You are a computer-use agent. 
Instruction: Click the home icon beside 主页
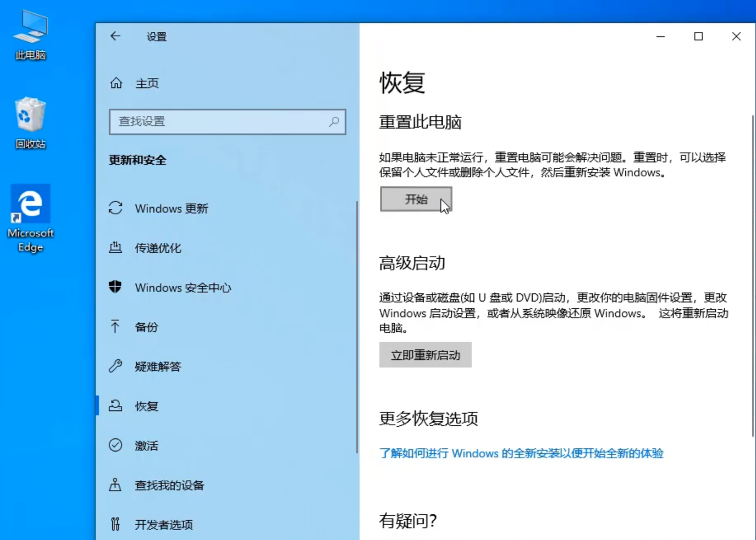click(115, 83)
